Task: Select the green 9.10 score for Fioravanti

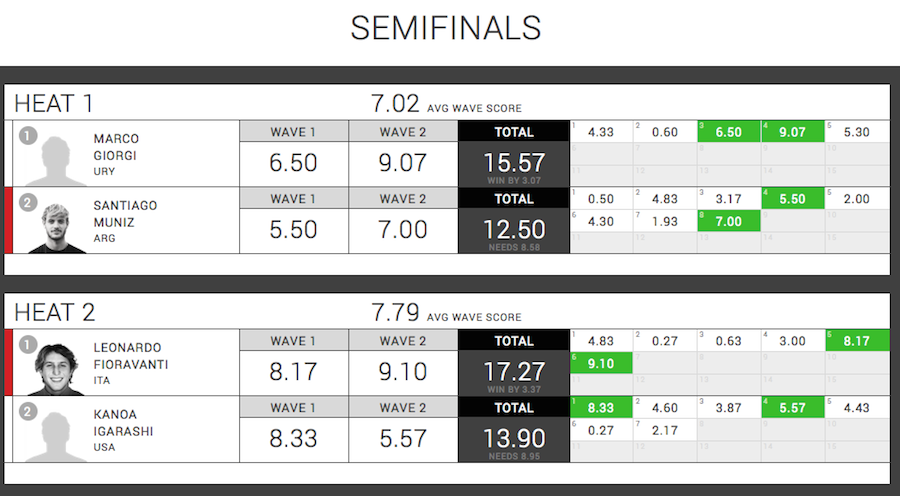Action: tap(601, 363)
